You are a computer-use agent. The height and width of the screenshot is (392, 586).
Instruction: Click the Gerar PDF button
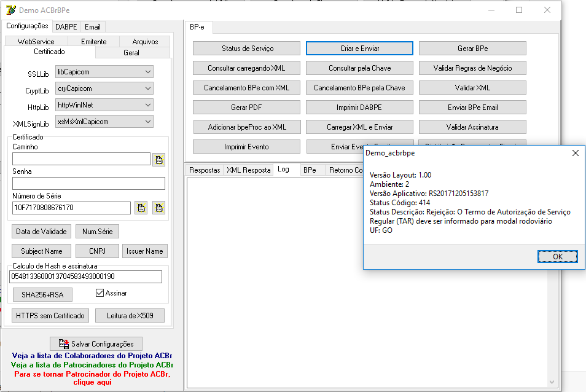point(247,108)
